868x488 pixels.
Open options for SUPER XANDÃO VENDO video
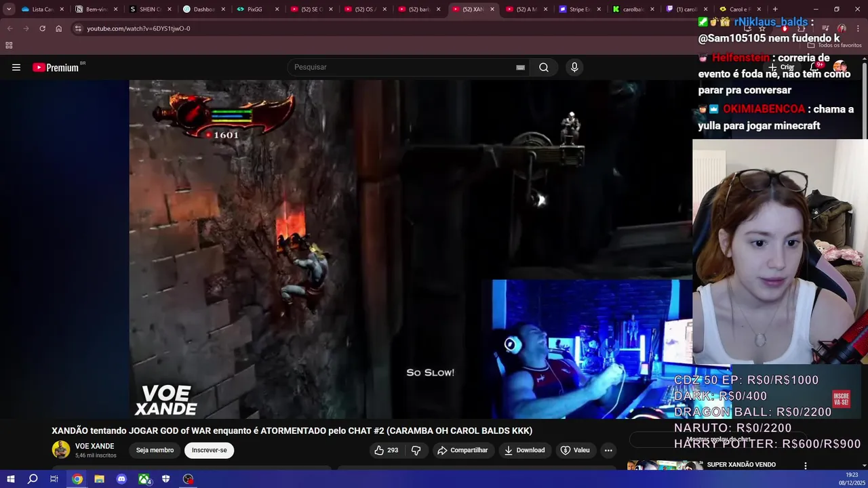click(806, 466)
